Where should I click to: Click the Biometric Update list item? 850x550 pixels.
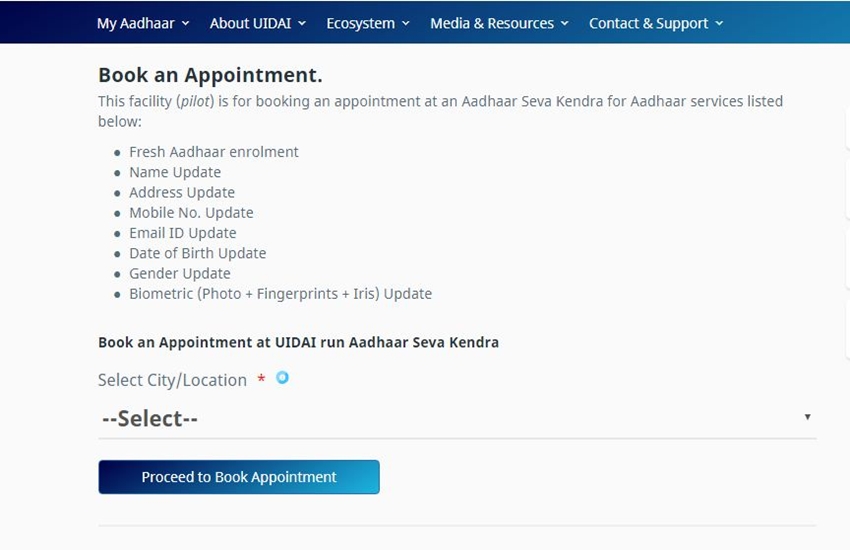tap(280, 294)
